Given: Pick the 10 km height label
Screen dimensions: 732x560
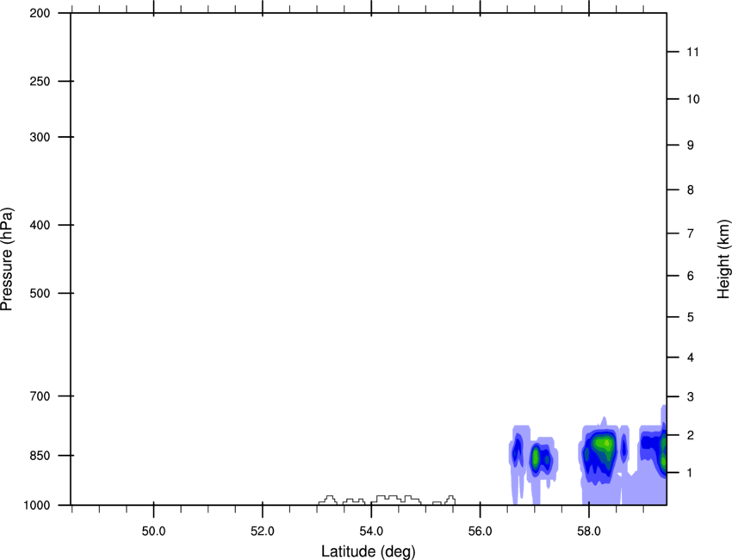Looking at the screenshot, I should tap(692, 99).
